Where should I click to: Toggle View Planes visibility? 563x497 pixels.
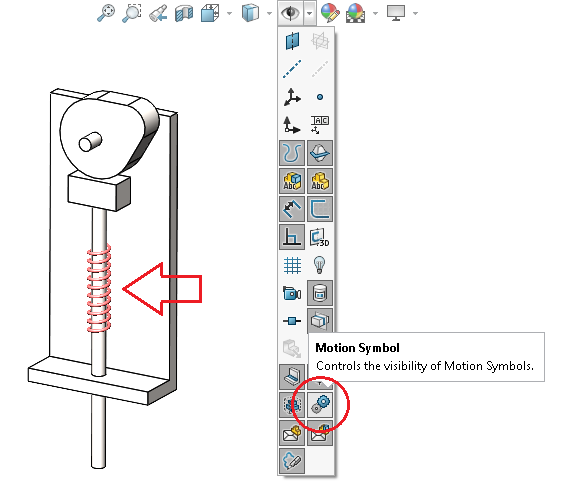(292, 41)
